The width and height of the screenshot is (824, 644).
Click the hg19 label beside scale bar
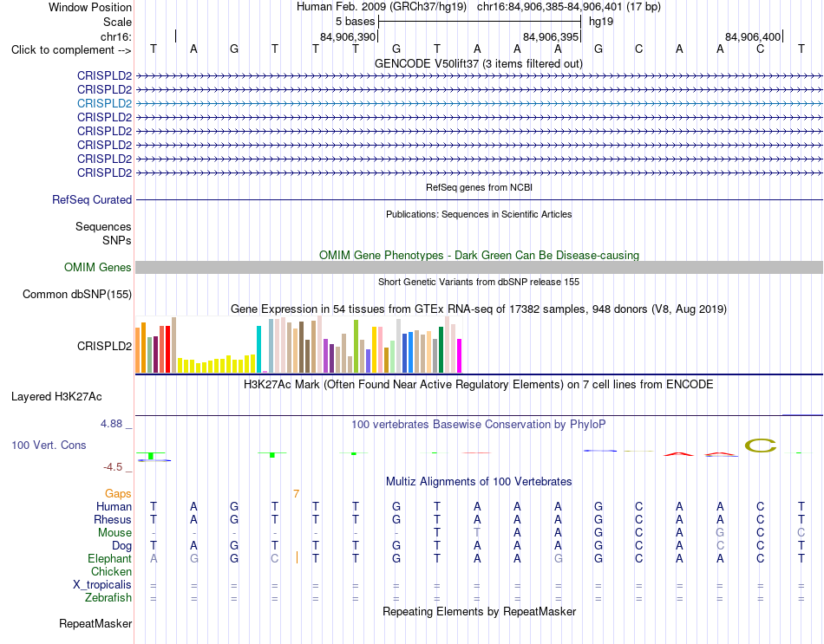coord(601,22)
